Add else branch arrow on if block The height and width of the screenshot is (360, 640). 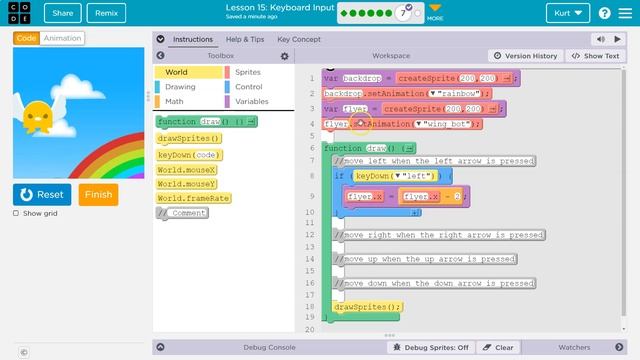(415, 213)
